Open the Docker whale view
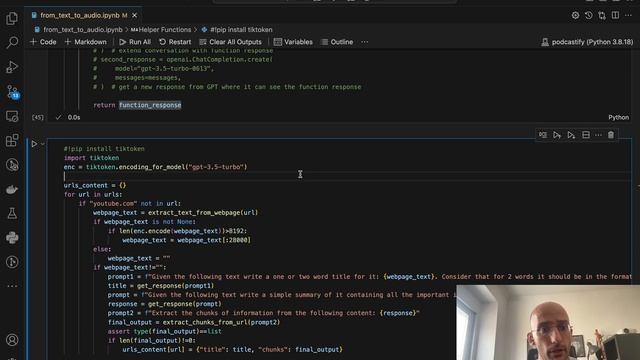This screenshot has height=360, width=640. 12,189
